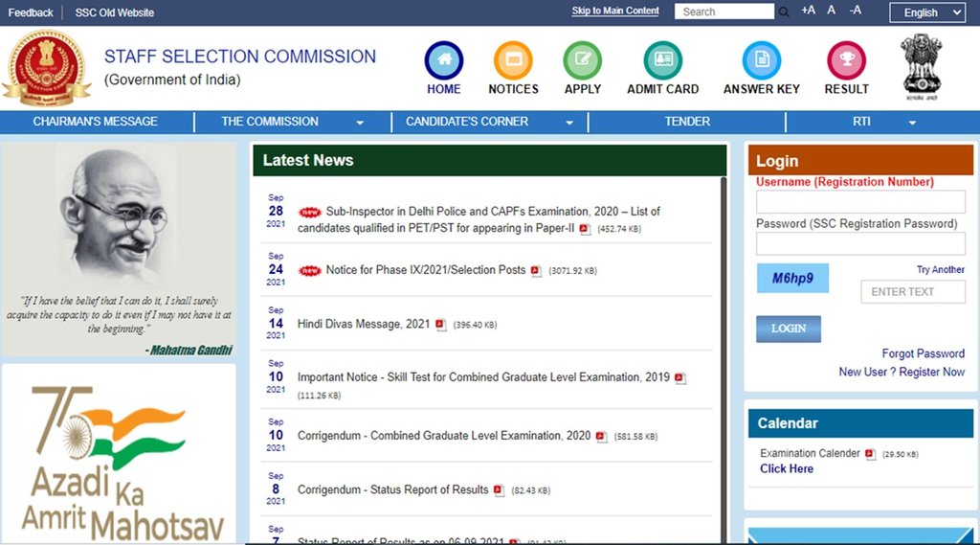Open the RESULT trophy icon

[x=846, y=60]
